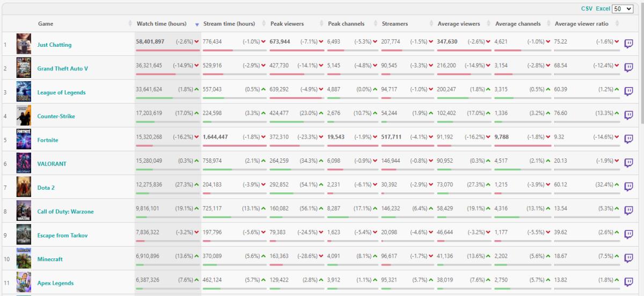Sort by Stream time (hours) header
This screenshot has height=296, width=644.
click(229, 24)
